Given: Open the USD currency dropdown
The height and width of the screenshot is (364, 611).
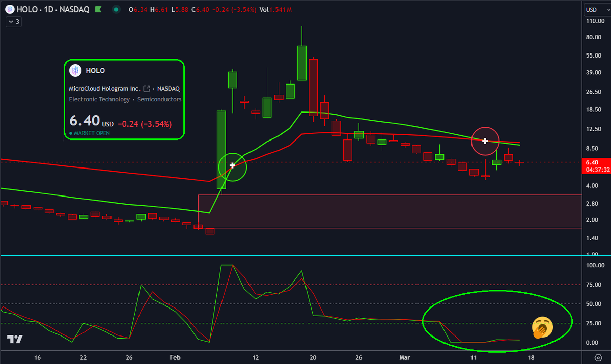Looking at the screenshot, I should tap(596, 10).
